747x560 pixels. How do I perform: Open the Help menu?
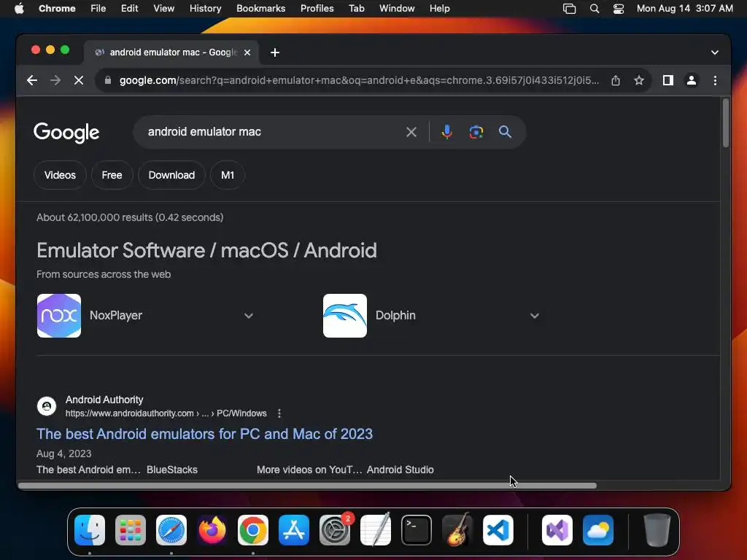439,8
